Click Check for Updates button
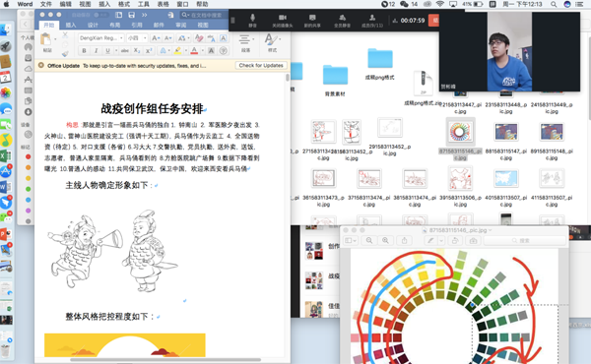 (261, 66)
